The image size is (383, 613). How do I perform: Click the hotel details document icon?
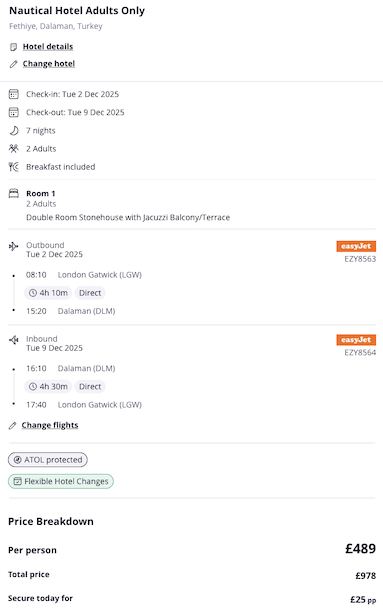click(14, 47)
